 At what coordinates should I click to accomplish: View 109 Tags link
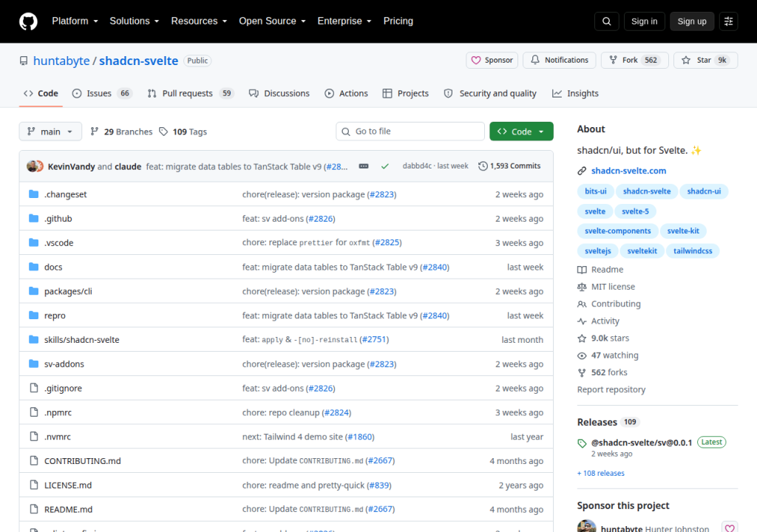pos(183,132)
